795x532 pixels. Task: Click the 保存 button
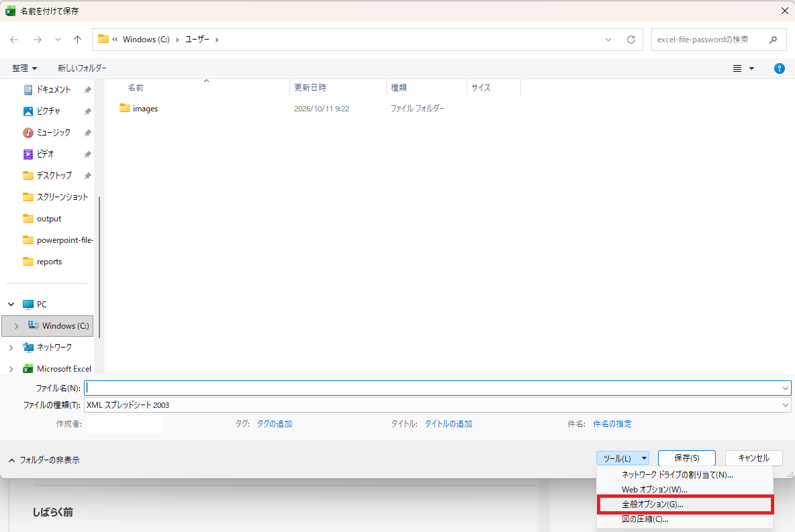coord(686,458)
